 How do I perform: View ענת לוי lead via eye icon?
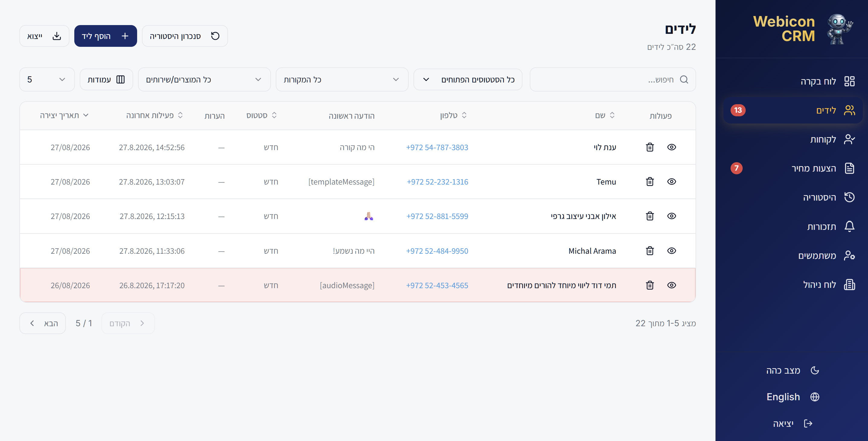click(672, 147)
